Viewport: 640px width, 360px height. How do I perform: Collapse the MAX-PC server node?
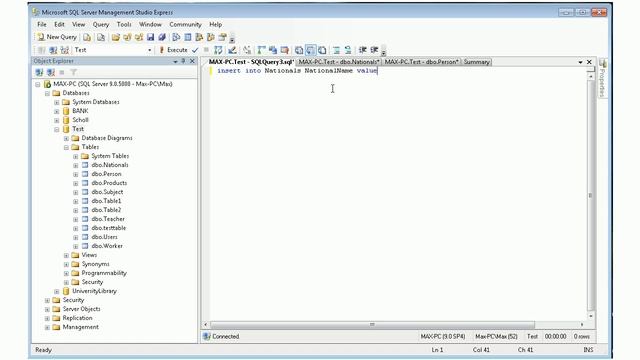click(x=38, y=84)
